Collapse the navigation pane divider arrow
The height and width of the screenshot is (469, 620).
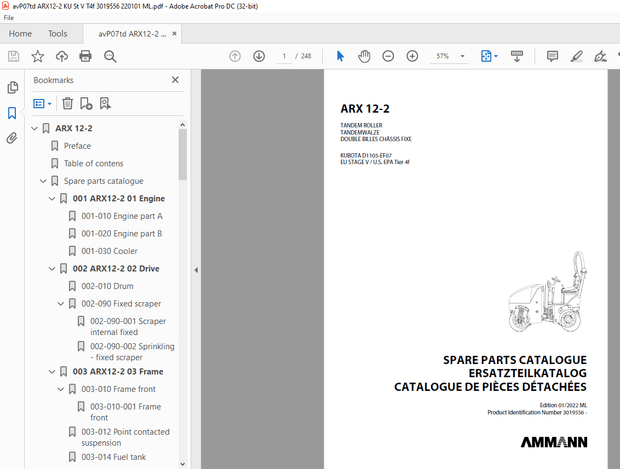click(x=195, y=270)
